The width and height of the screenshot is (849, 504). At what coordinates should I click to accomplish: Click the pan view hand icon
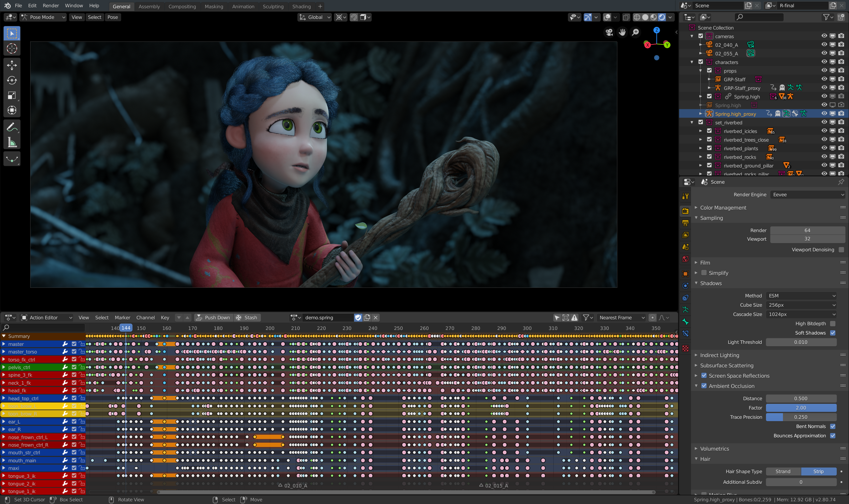622,32
